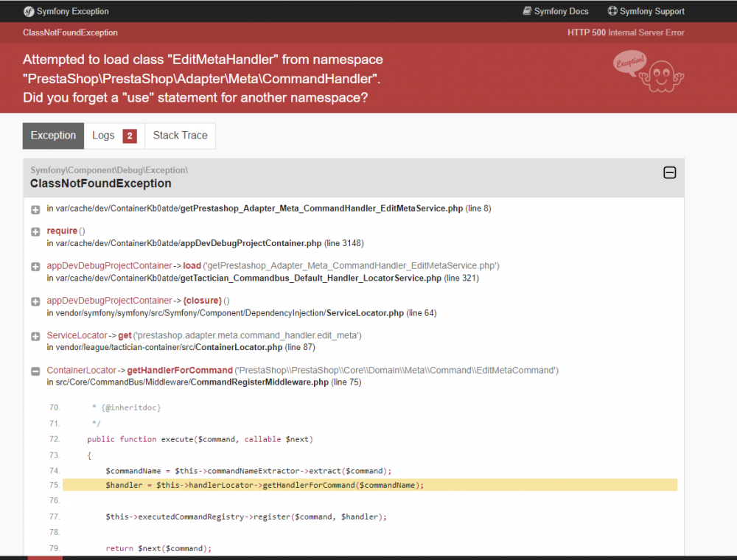Viewport: 737px width, 560px height.
Task: Click HTTP 500 Internal Server Error text
Action: 626,32
